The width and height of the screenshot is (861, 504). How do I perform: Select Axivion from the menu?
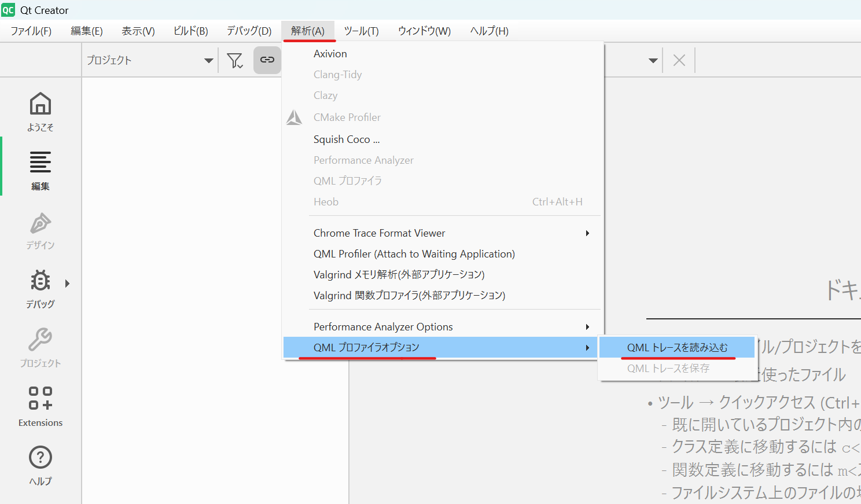coord(442,54)
